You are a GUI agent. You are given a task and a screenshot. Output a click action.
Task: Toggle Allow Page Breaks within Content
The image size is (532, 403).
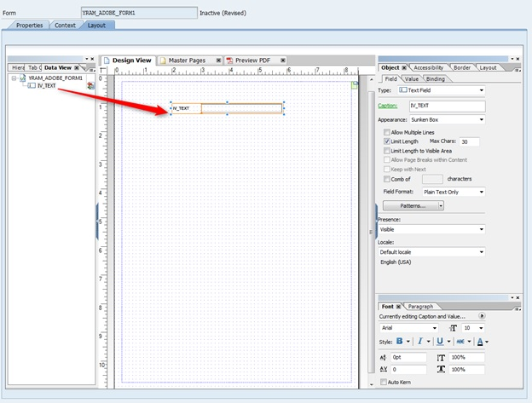click(x=386, y=159)
